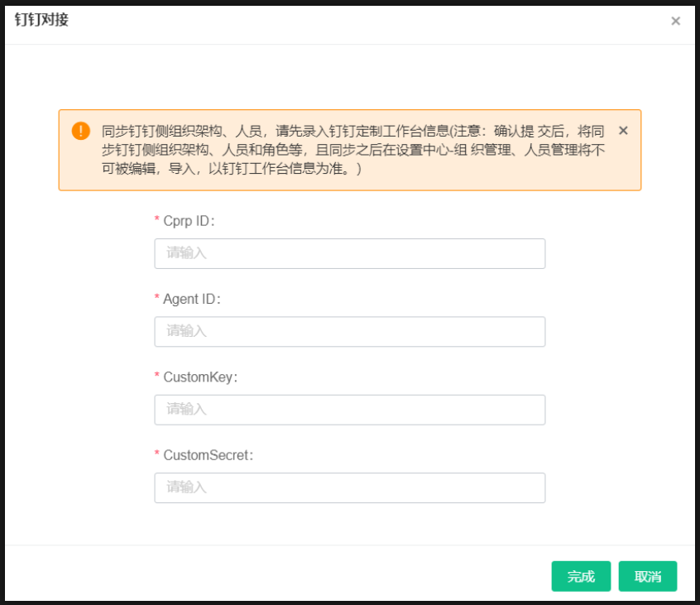Click the CustomSecret field label
The width and height of the screenshot is (700, 605).
[x=208, y=455]
